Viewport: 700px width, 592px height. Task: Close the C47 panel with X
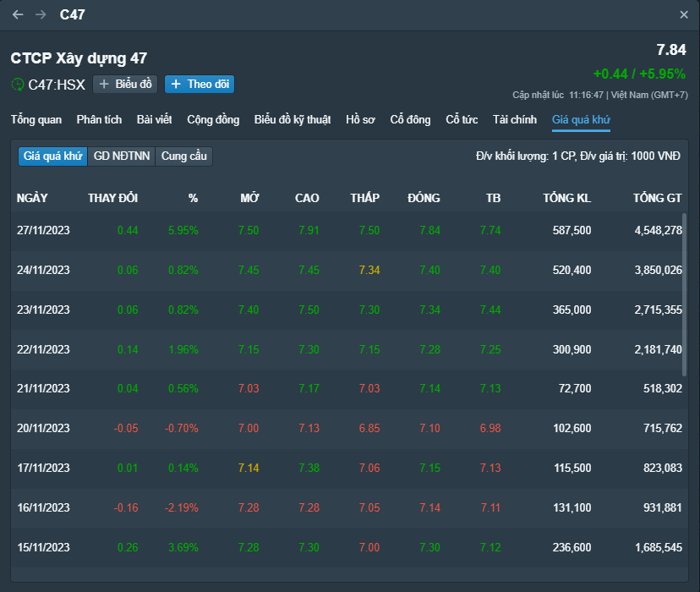684,15
